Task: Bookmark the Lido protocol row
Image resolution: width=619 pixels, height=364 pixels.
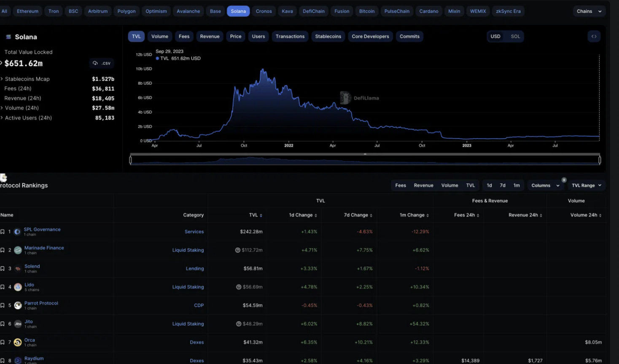Action: pyautogui.click(x=3, y=287)
